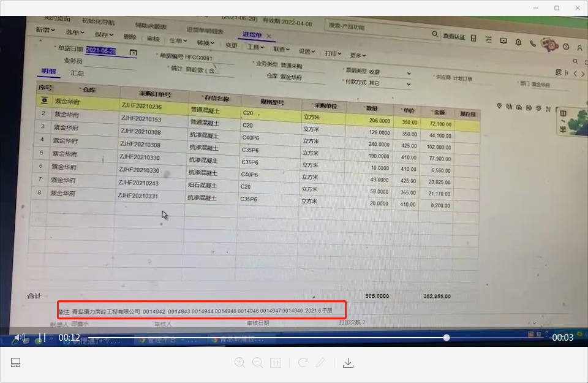Screen dimensions: 588x383
Task: Jump to the first record arrow icon
Action: coord(567,73)
